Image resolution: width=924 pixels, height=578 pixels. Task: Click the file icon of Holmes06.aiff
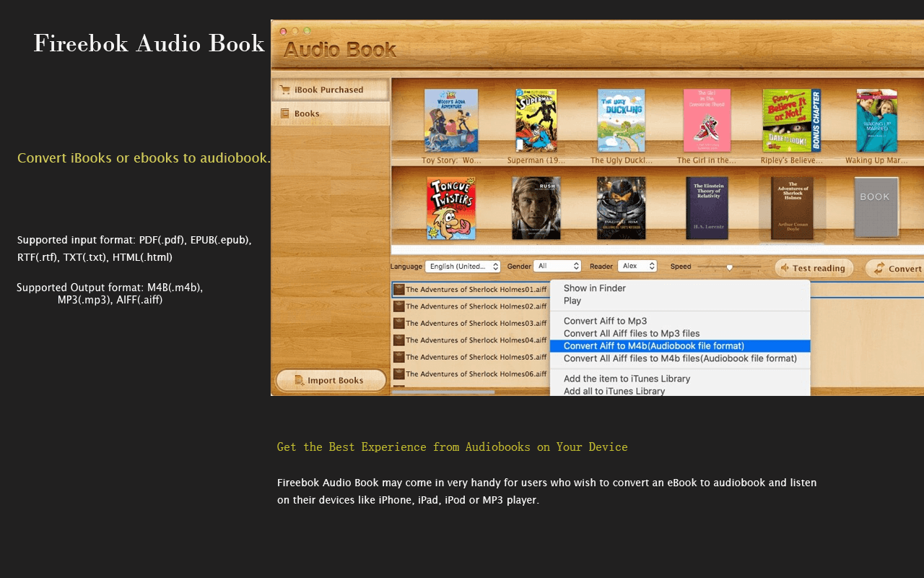coord(398,374)
